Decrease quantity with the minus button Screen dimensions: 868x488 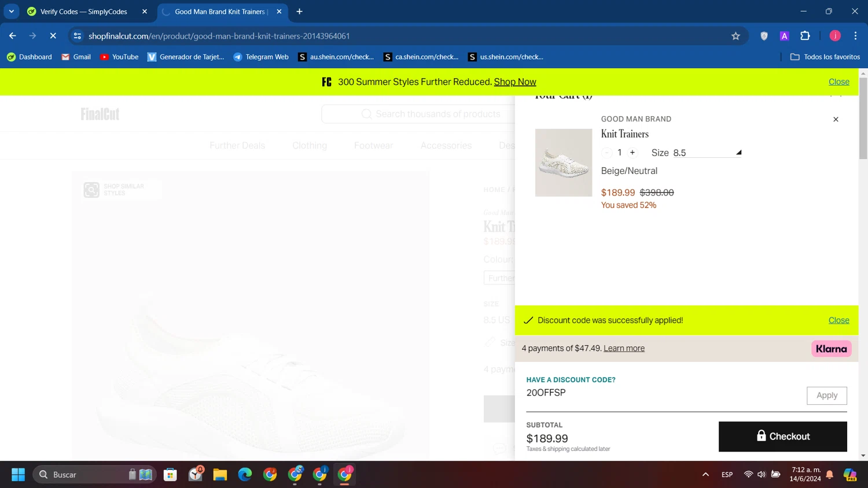tap(606, 153)
